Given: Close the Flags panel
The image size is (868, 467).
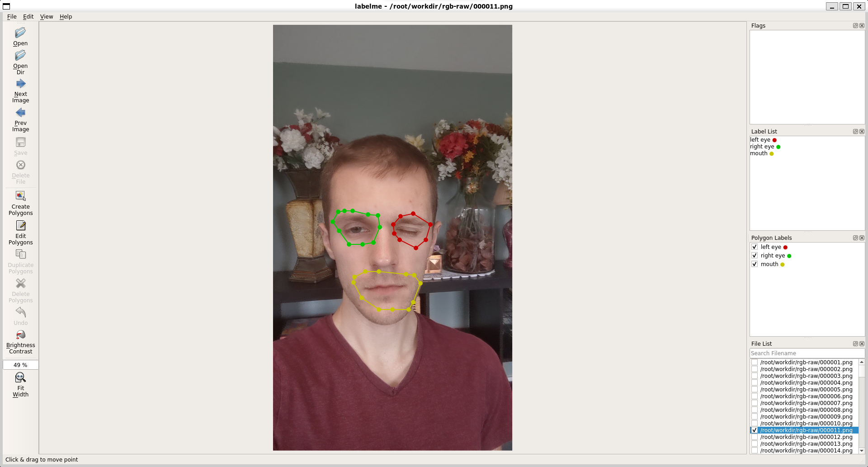Looking at the screenshot, I should pyautogui.click(x=862, y=26).
